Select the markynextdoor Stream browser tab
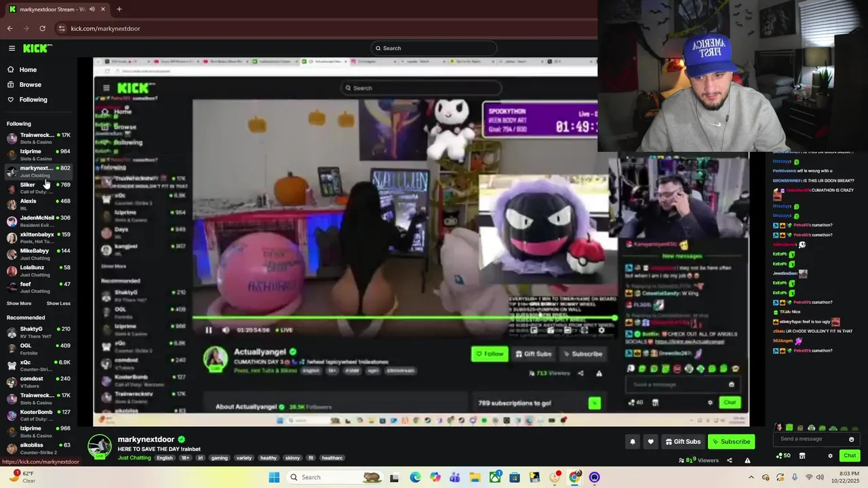 pos(57,9)
